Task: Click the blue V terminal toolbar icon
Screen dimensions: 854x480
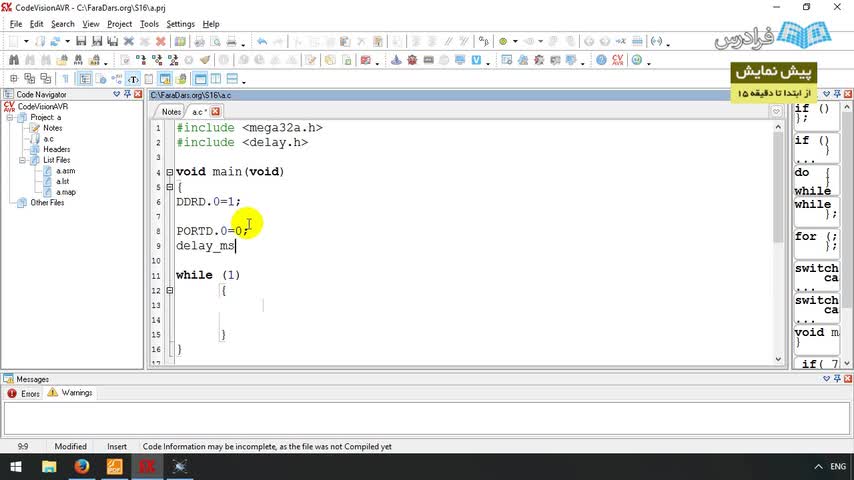Action: point(476,60)
